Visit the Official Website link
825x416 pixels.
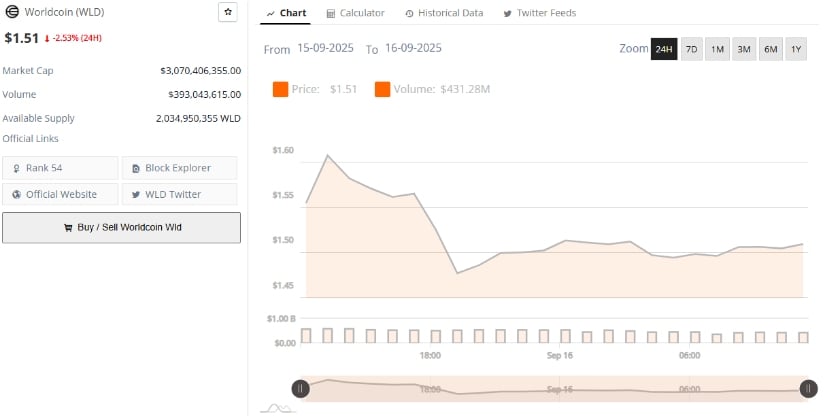pyautogui.click(x=60, y=195)
